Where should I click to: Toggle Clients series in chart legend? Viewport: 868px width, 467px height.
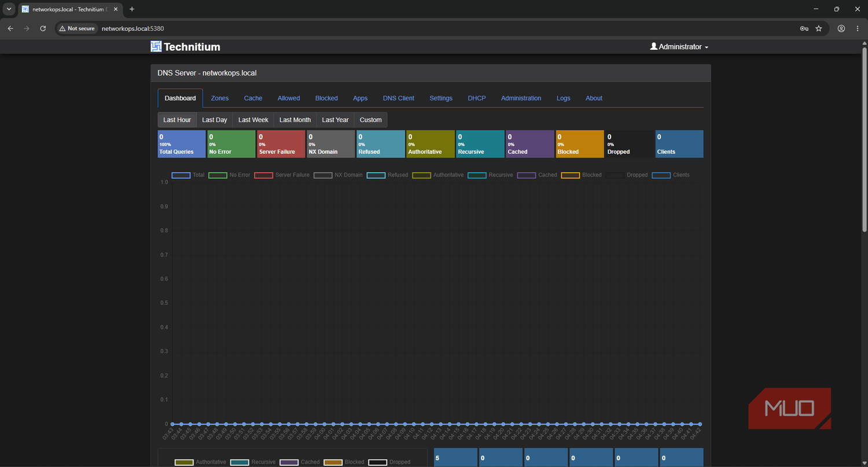pyautogui.click(x=671, y=175)
